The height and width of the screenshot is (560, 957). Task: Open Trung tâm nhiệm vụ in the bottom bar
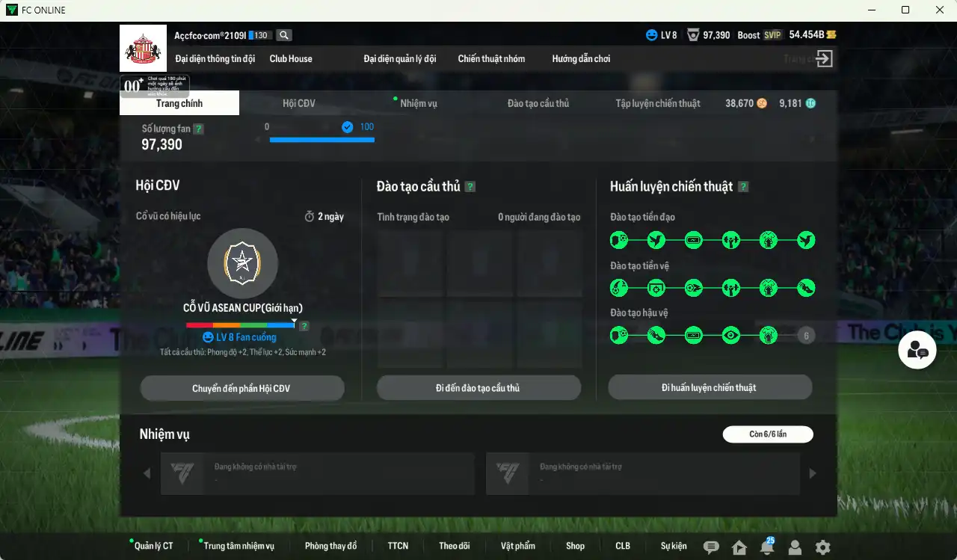pyautogui.click(x=239, y=546)
